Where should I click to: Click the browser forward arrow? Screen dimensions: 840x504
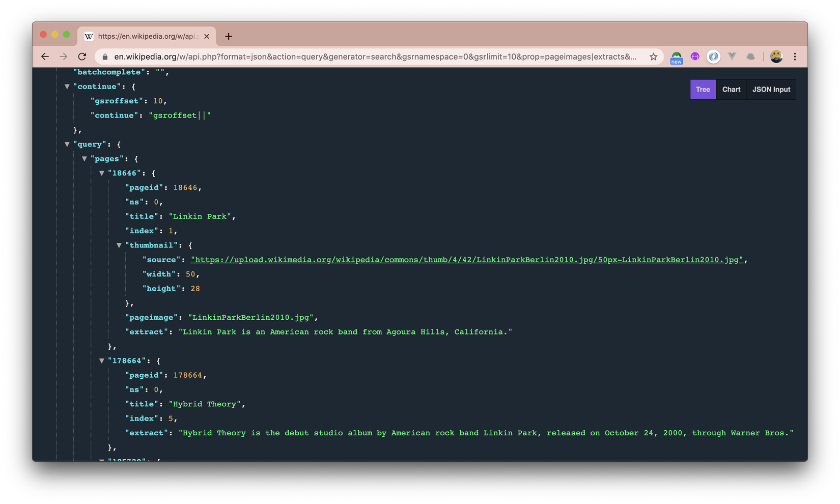pos(64,57)
